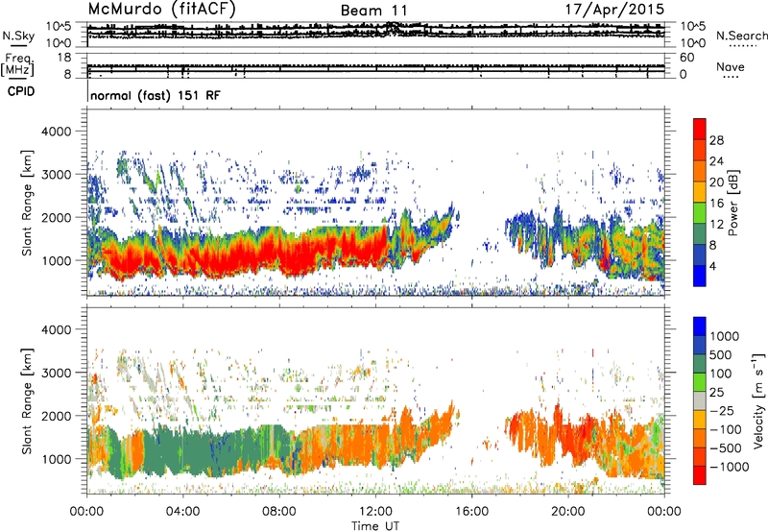768x532 pixels.
Task: Click the "McMurdo (fitACF)" plot title
Action: [161, 9]
